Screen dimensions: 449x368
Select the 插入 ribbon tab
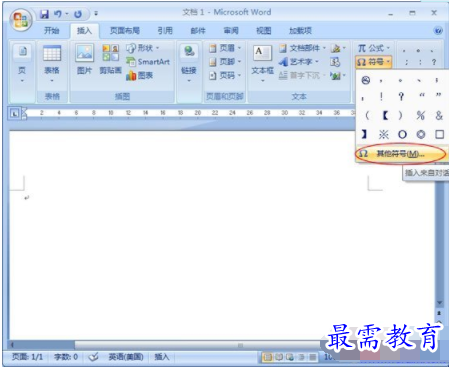point(84,31)
